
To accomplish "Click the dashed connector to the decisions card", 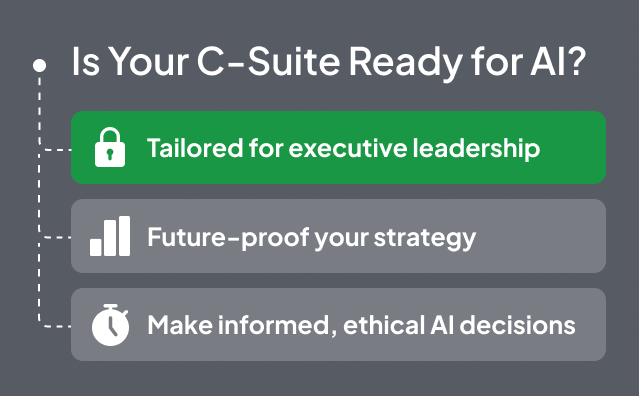I will 57,326.
